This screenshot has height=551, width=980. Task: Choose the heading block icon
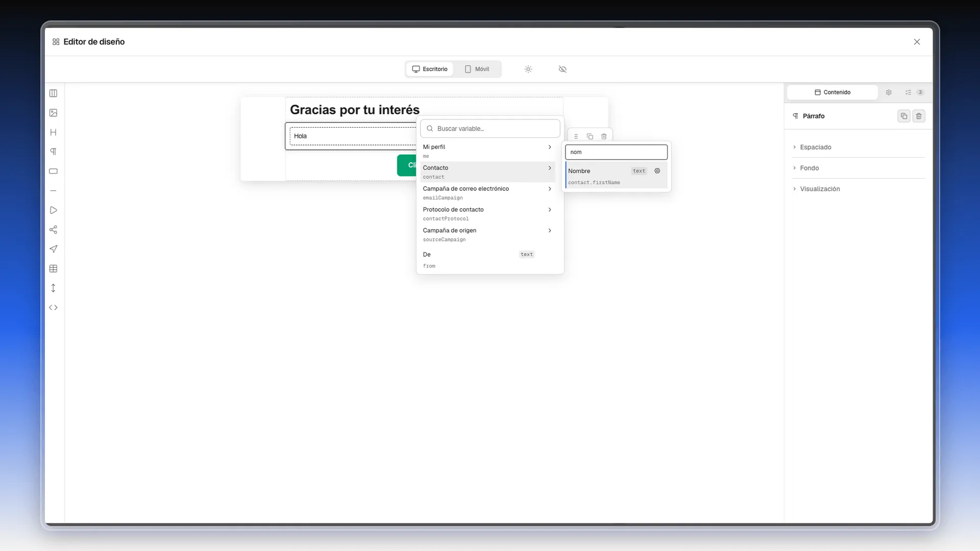pos(53,132)
